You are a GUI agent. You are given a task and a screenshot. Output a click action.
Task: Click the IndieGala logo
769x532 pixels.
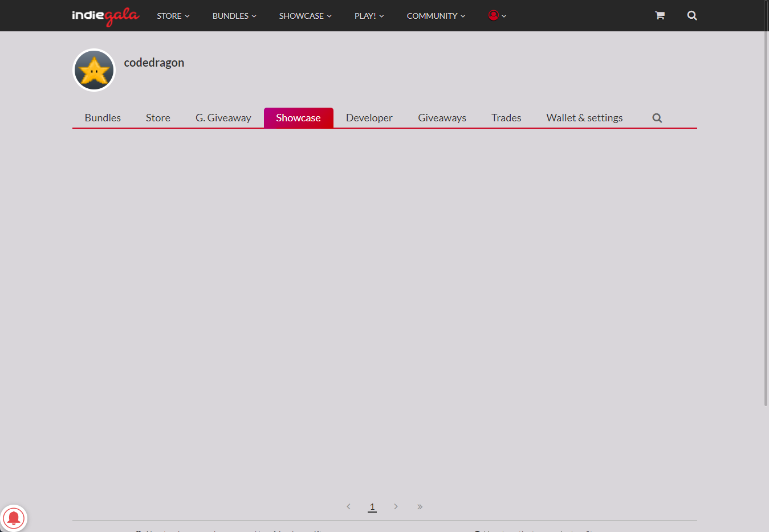coord(105,16)
